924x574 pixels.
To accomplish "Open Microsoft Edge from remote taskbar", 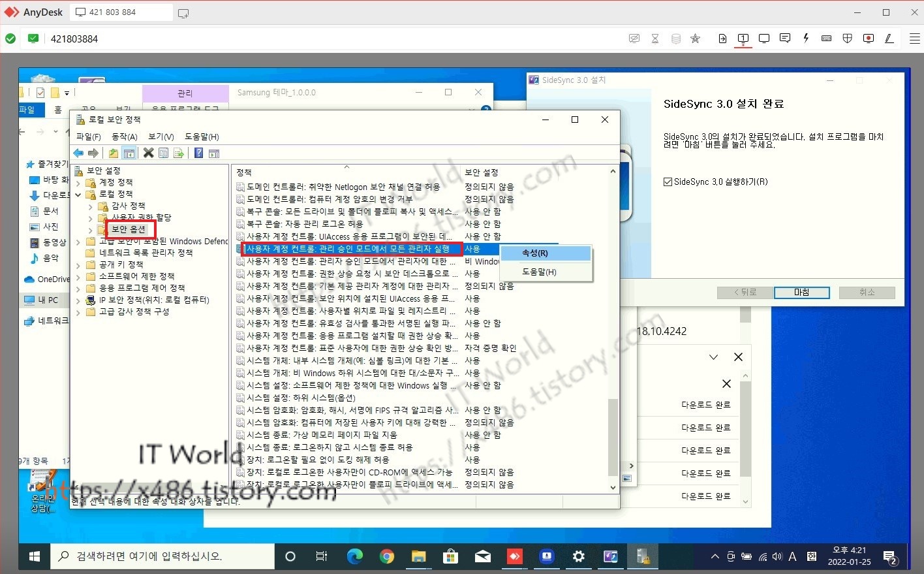I will (x=354, y=556).
